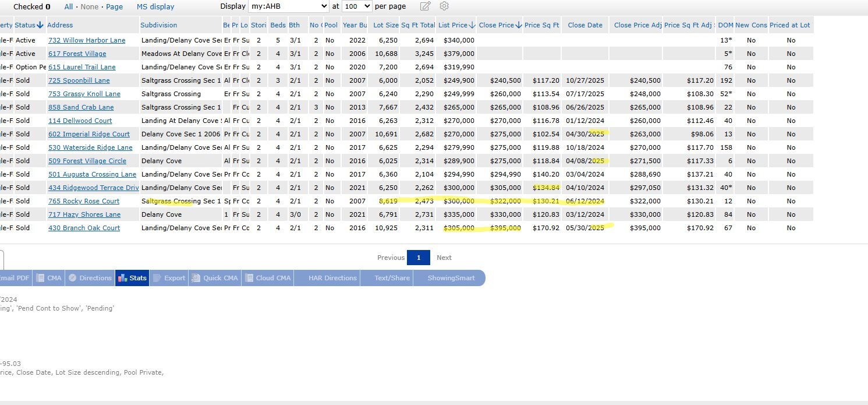The image size is (868, 405).
Task: Select the Text/Share toolbar item
Action: [x=392, y=278]
